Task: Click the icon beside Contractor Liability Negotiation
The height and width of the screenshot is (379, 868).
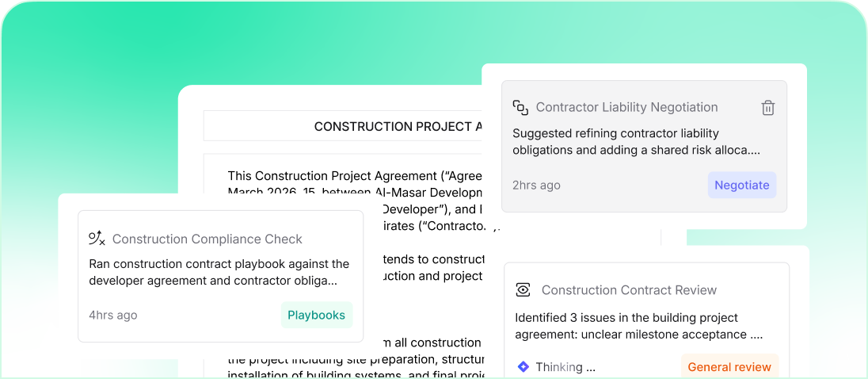Action: click(520, 107)
